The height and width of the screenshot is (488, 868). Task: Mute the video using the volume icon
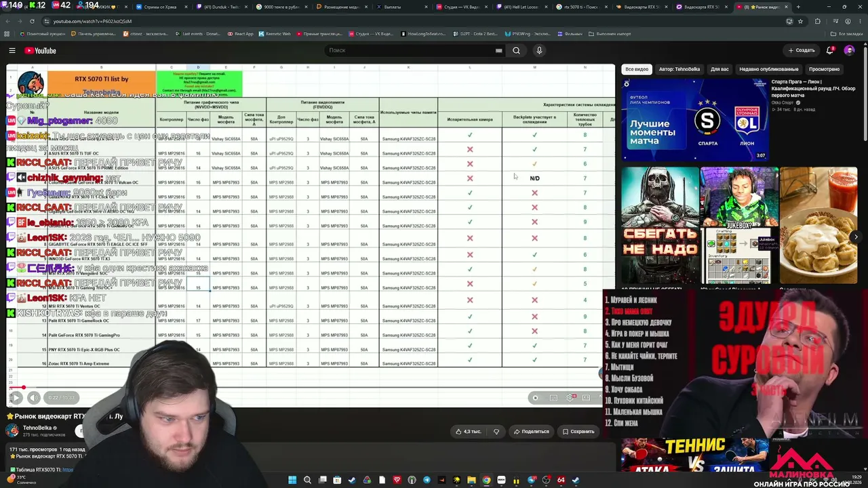point(33,398)
